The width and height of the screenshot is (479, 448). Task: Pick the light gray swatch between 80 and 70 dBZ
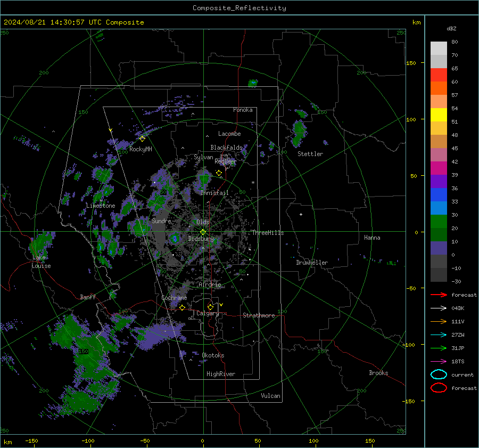pos(439,48)
